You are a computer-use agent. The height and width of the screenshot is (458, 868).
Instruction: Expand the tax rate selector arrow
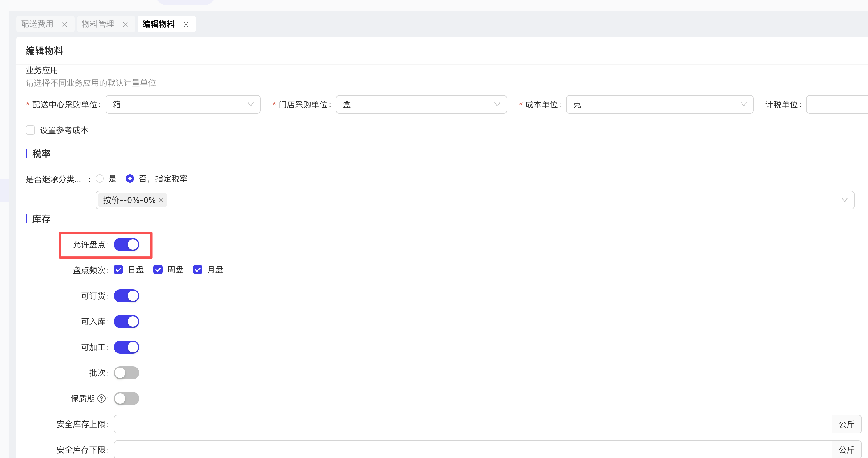point(844,200)
